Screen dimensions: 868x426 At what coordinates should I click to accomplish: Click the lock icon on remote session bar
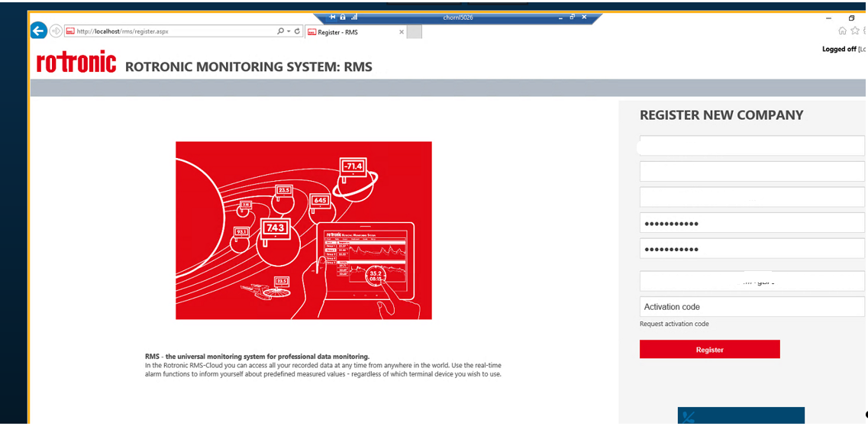pyautogui.click(x=343, y=17)
